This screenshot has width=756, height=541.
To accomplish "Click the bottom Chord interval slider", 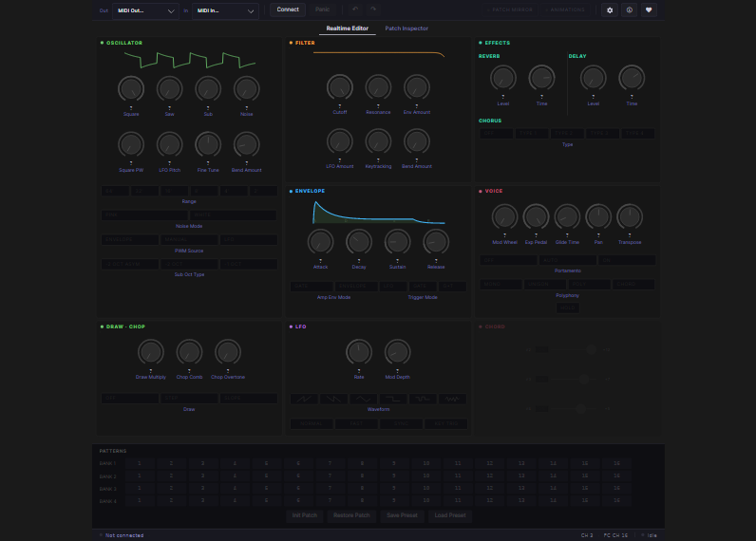I will click(x=575, y=409).
